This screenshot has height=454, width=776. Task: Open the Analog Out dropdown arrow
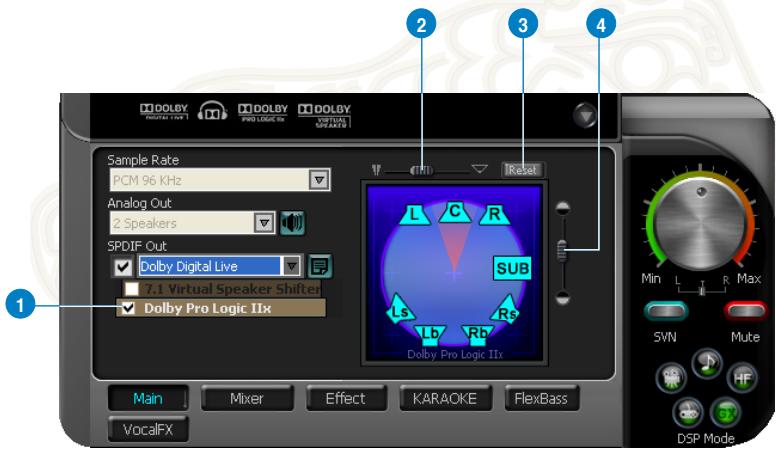[x=264, y=223]
